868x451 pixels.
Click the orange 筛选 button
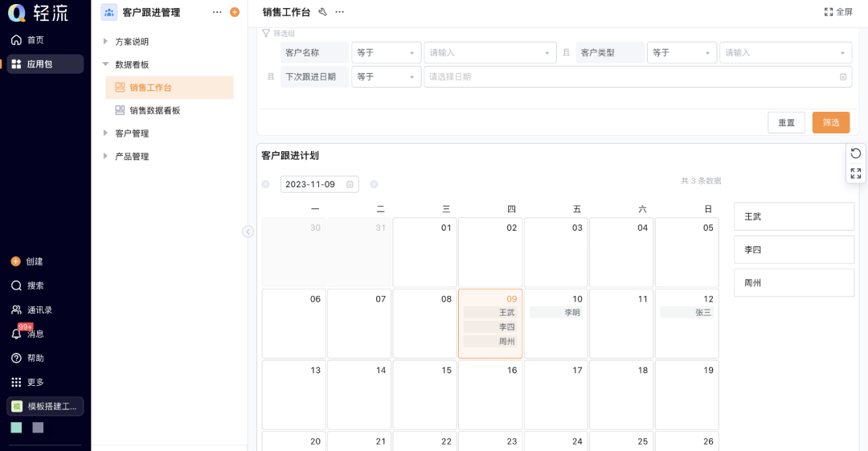coord(830,122)
